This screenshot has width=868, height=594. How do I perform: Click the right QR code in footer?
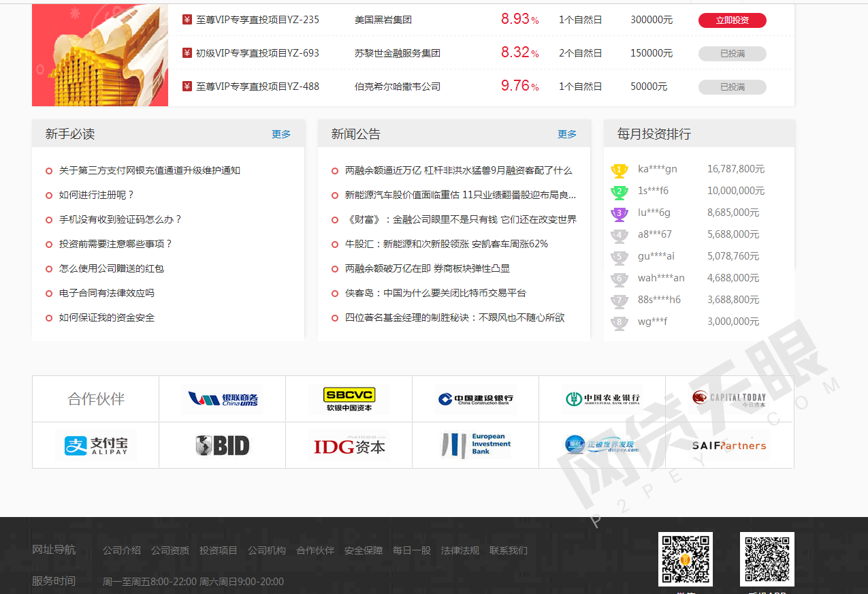point(767,559)
